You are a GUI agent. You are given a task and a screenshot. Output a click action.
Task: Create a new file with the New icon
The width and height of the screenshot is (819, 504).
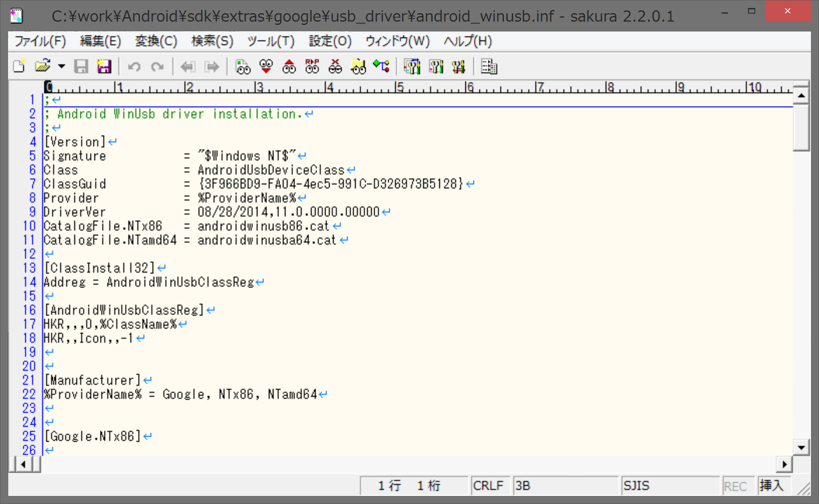[19, 66]
